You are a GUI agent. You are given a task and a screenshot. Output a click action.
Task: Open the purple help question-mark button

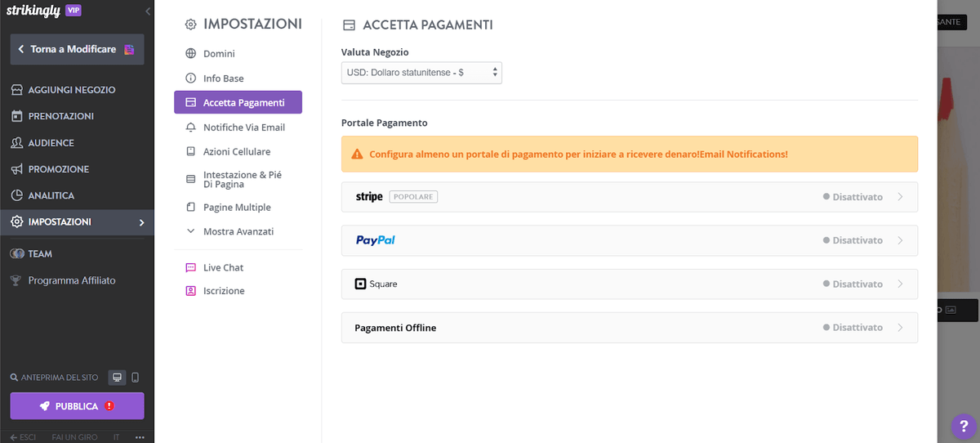coord(964,427)
